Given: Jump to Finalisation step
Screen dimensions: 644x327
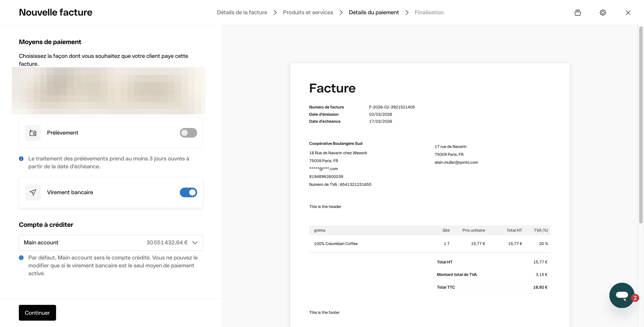Looking at the screenshot, I should point(429,12).
